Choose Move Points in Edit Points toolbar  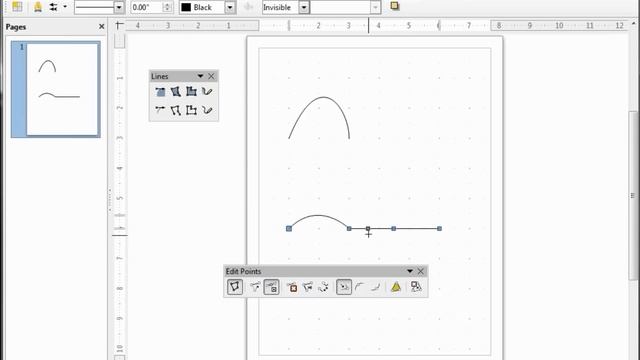pos(255,287)
